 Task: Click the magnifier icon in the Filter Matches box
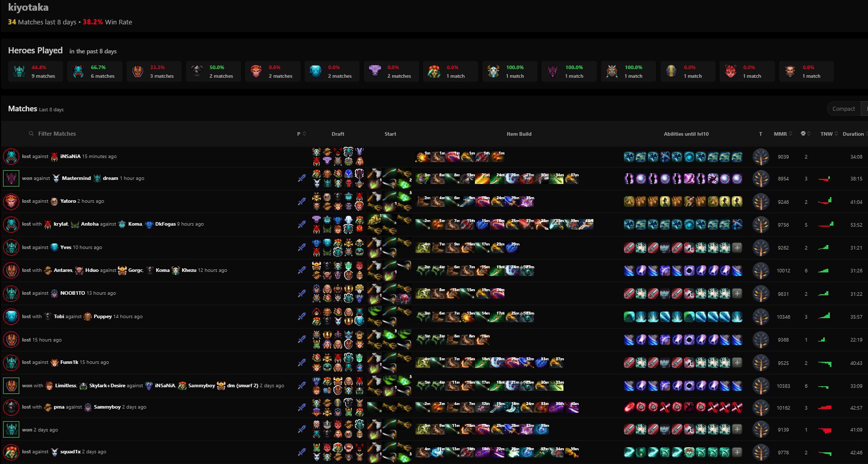32,134
